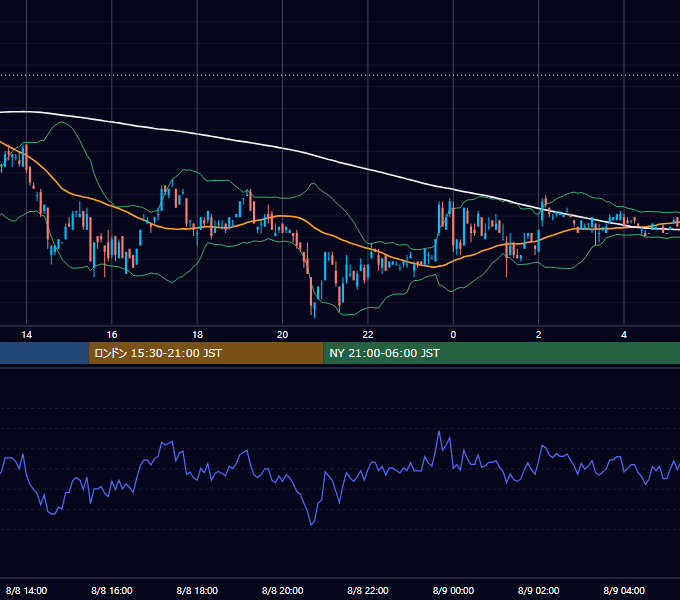680x600 pixels.
Task: Click hour label 16 on price chart axis
Action: [112, 334]
